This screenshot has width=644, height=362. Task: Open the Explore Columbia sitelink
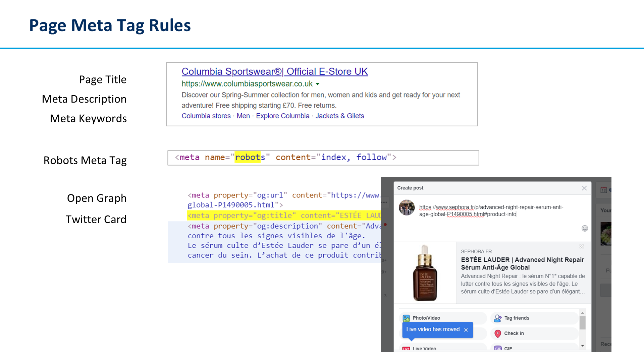coord(282,116)
